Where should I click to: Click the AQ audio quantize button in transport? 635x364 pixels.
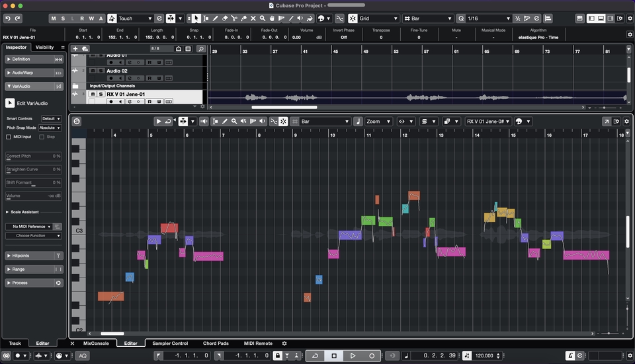83,355
